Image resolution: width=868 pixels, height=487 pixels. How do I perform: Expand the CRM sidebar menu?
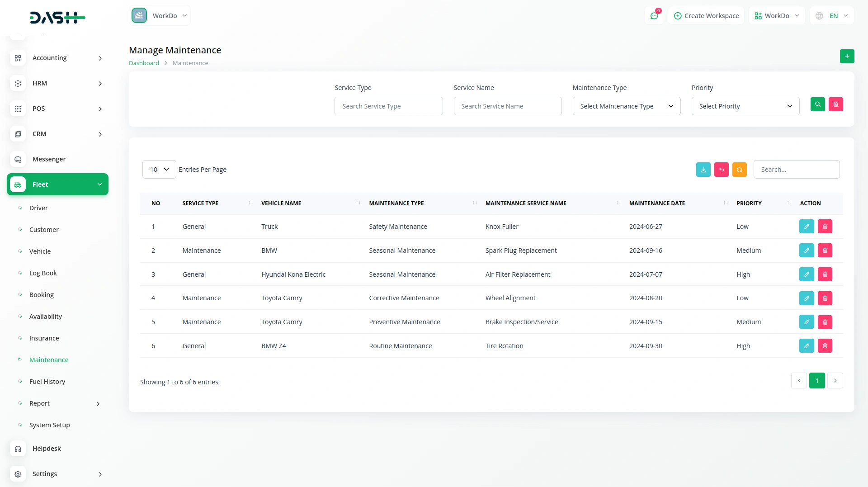pyautogui.click(x=57, y=134)
